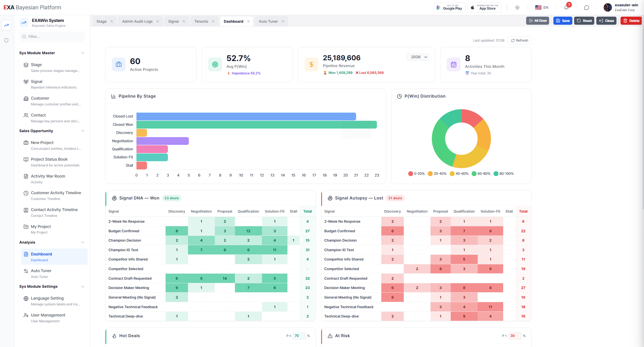Switch to the Admin Audit Logs tab

137,21
